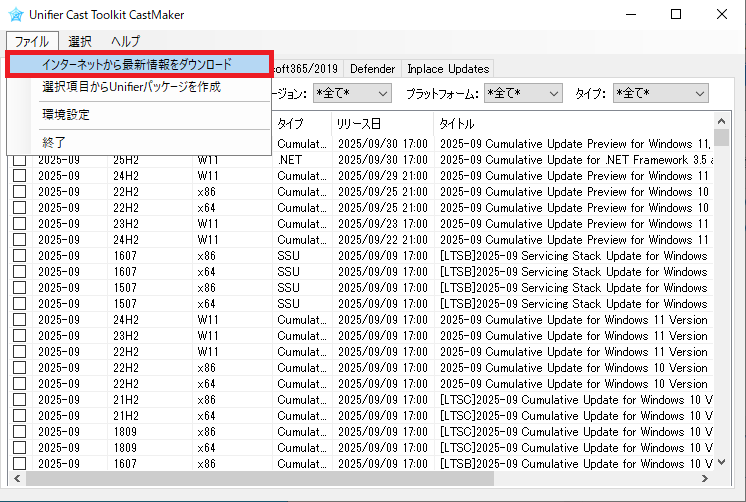Viewport: 746px width, 502px height.
Task: Tick the checkbox for the 25H2 .NET row
Action: [20, 159]
